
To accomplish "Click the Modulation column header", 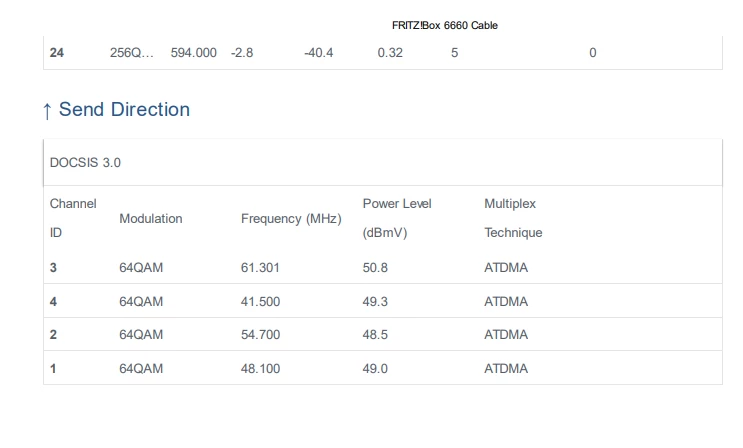I will (150, 218).
